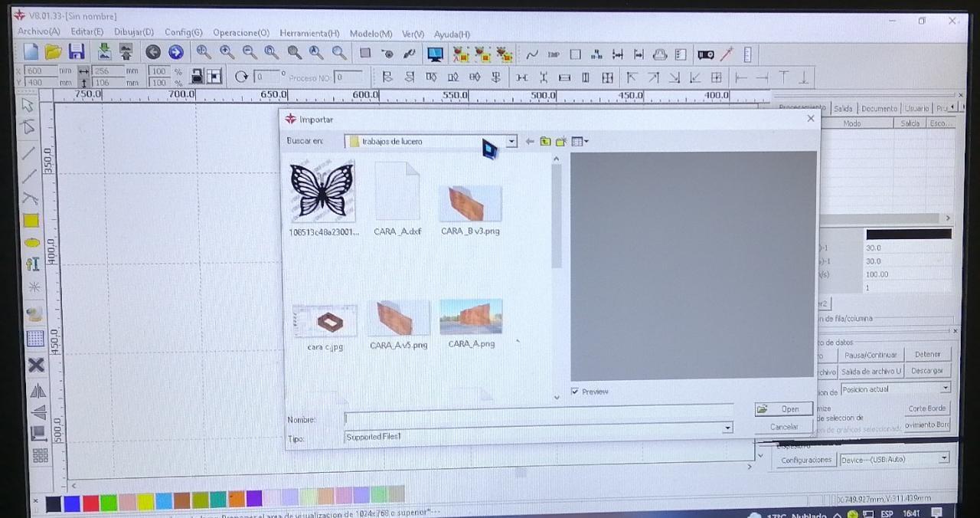This screenshot has width=980, height=518.
Task: Open the Archivo(A) menu
Action: 39,31
